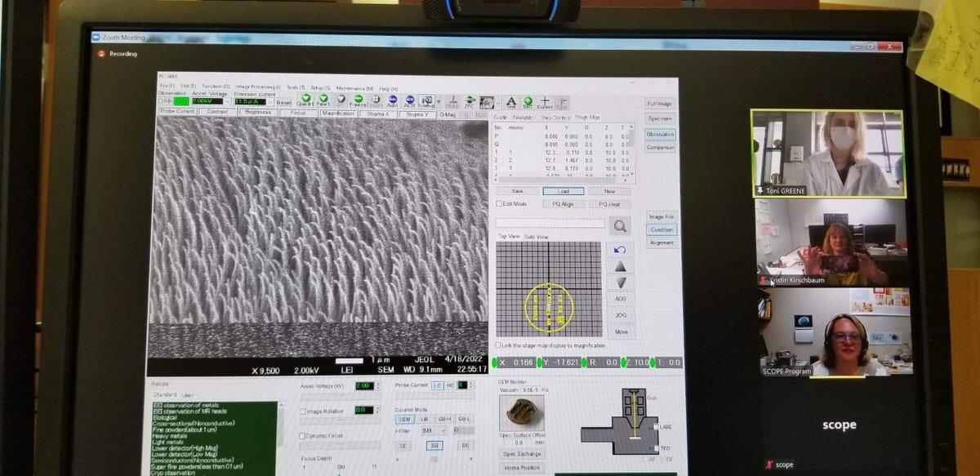Toggle the LABE detector checkbox
This screenshot has width=980, height=476.
click(x=655, y=427)
